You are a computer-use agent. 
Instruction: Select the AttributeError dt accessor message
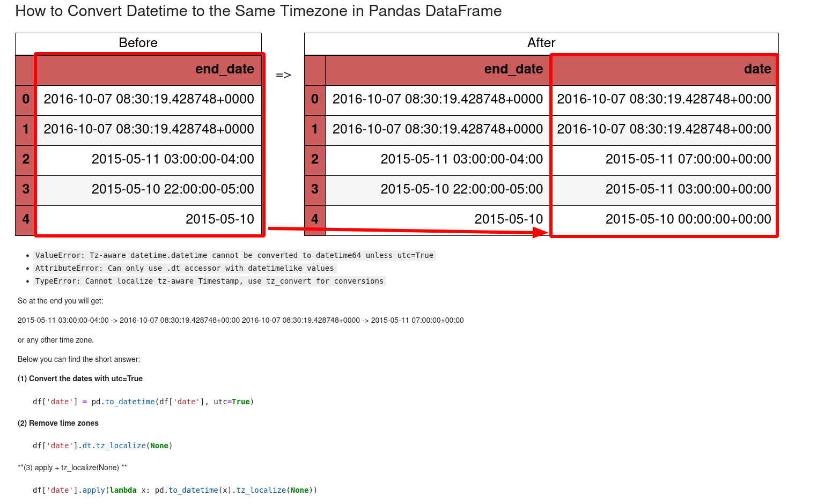[x=185, y=268]
